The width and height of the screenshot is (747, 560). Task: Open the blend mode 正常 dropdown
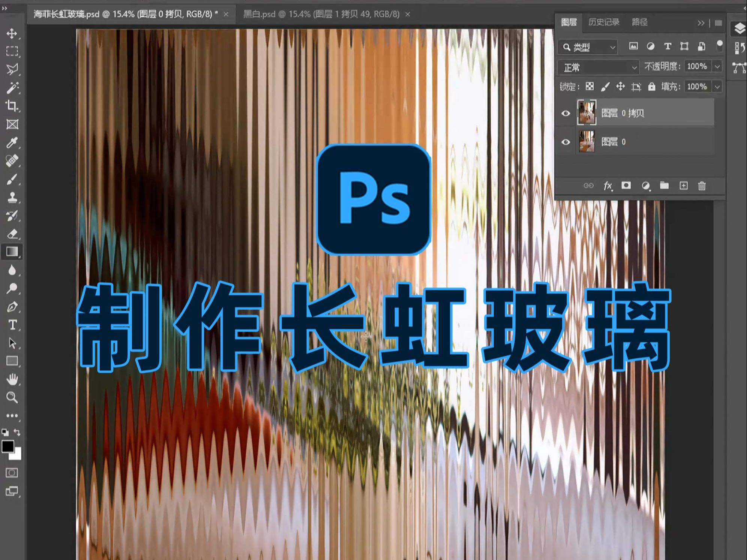point(599,67)
